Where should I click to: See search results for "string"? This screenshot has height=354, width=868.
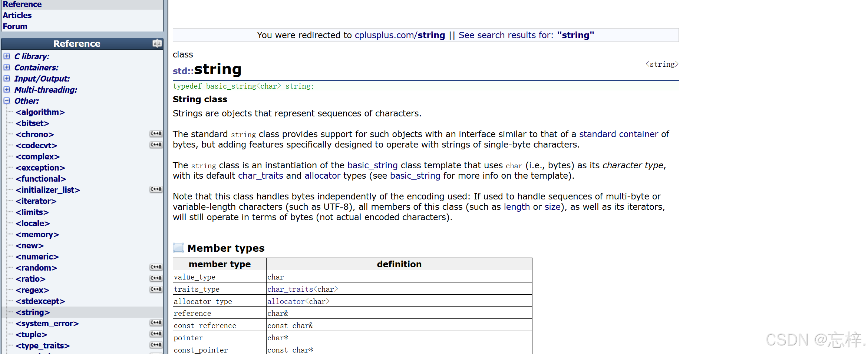526,35
